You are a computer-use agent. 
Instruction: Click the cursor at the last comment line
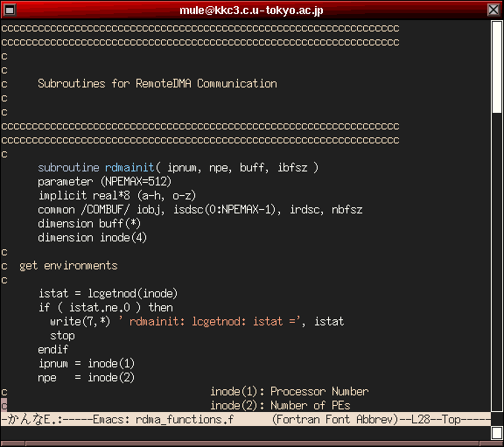[3, 406]
